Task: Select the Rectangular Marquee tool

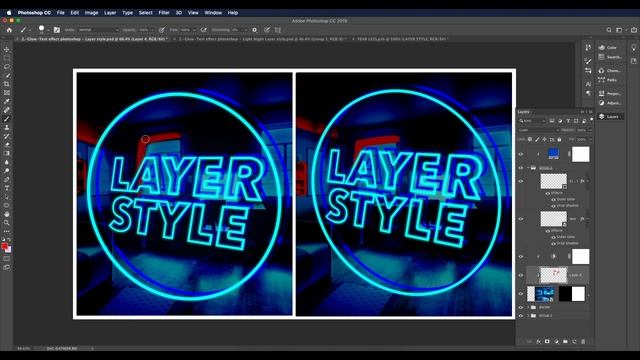Action: point(7,58)
